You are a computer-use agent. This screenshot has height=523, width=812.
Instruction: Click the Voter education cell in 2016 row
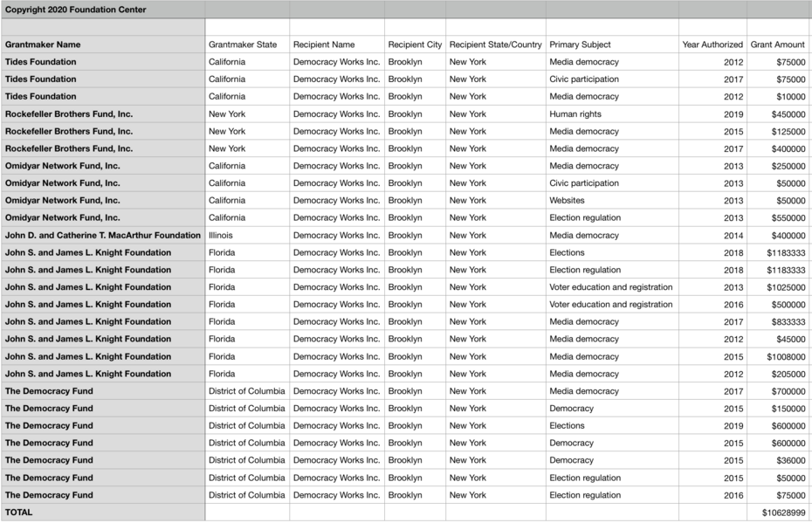tap(612, 305)
